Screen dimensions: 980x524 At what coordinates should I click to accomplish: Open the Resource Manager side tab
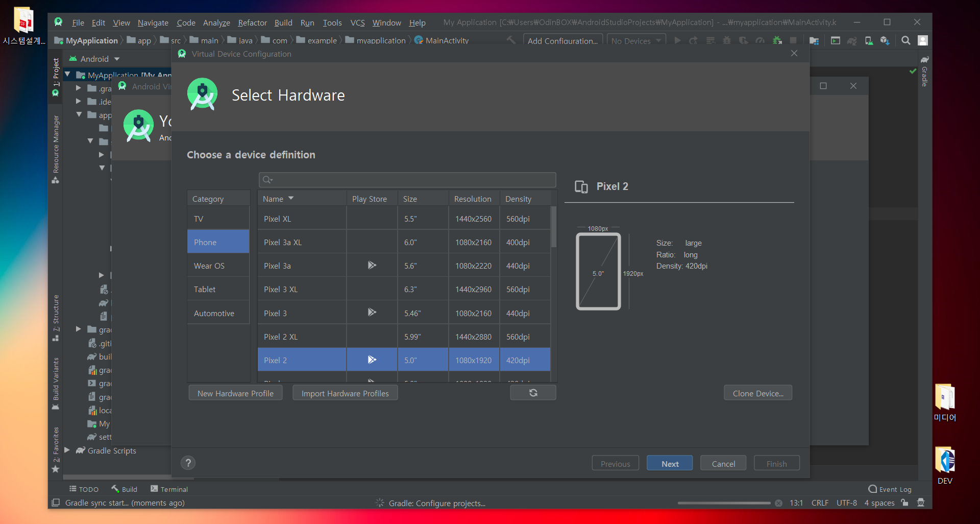(x=56, y=149)
